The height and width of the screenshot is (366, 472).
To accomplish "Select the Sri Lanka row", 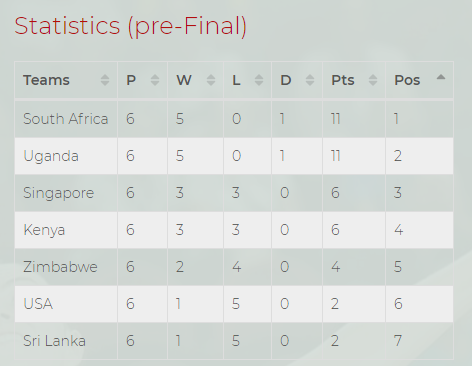I will [x=234, y=341].
